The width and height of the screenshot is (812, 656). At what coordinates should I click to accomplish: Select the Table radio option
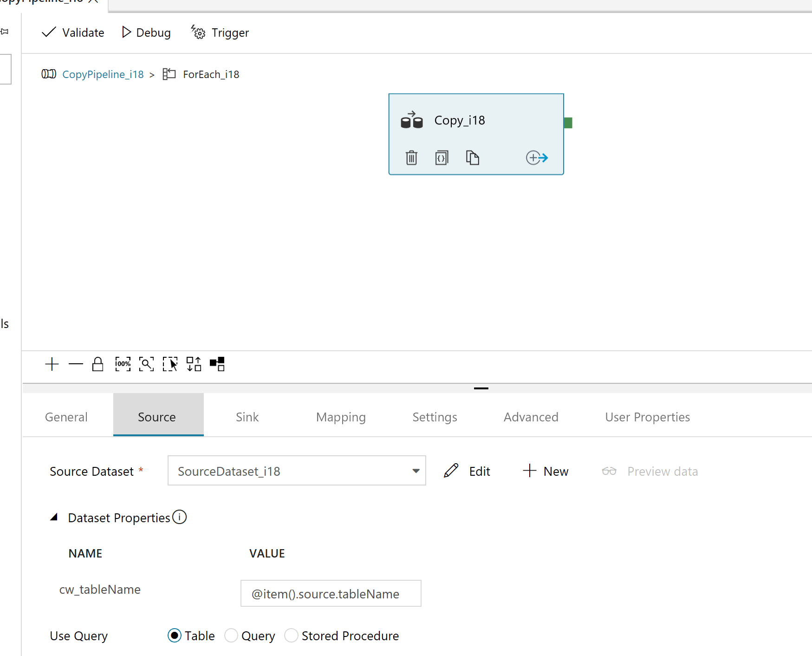[x=175, y=635]
